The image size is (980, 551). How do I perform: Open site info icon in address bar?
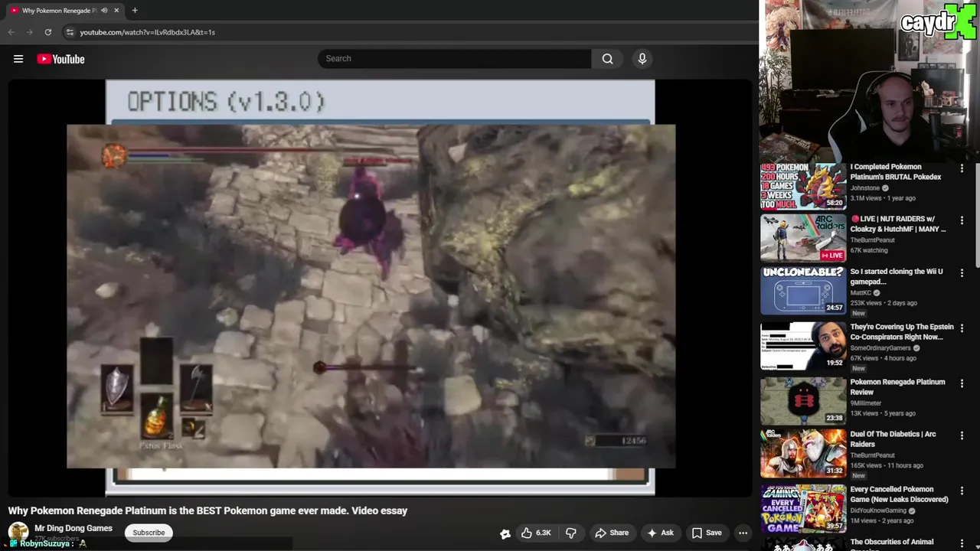(x=70, y=32)
